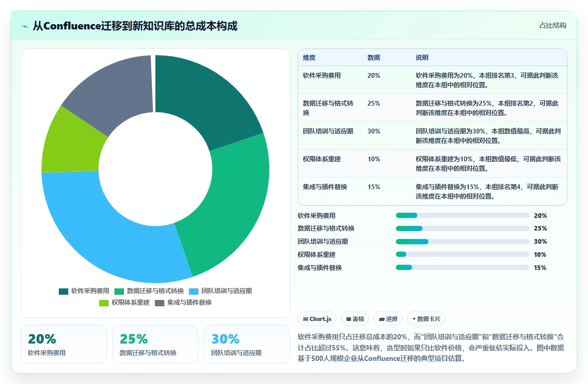The image size is (588, 384).
Task: Click 权限体系重建 label in progress list
Action: pos(317,254)
